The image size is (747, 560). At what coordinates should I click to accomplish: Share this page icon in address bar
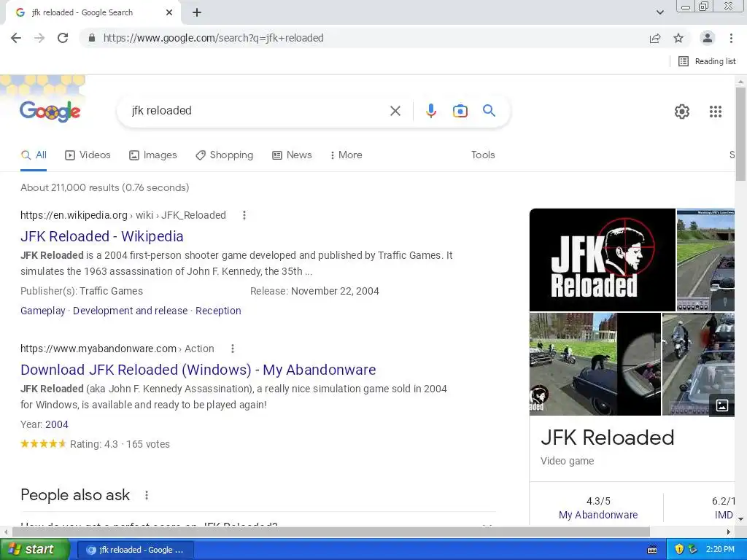click(655, 38)
